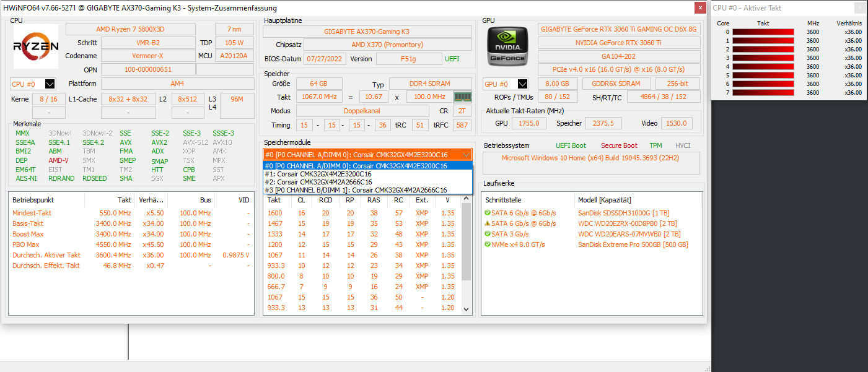Click the Verhältnis header in CPU #0 window
Viewport: 868px width, 372px height.
pyautogui.click(x=849, y=23)
